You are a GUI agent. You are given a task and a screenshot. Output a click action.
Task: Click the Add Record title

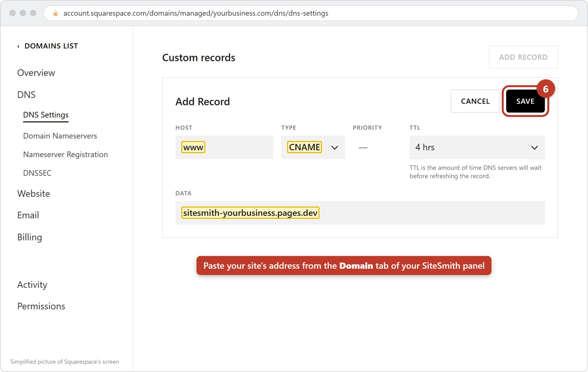(202, 102)
